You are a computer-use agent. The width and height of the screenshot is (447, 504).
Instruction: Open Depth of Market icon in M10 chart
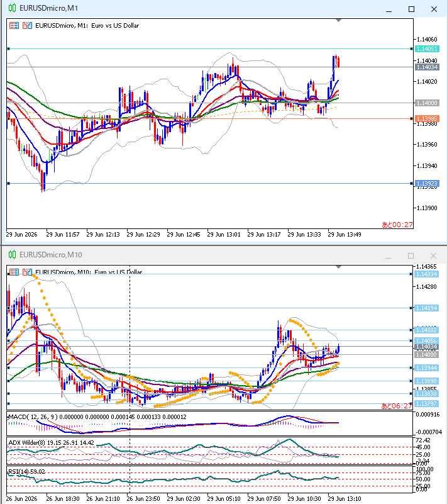[x=27, y=272]
